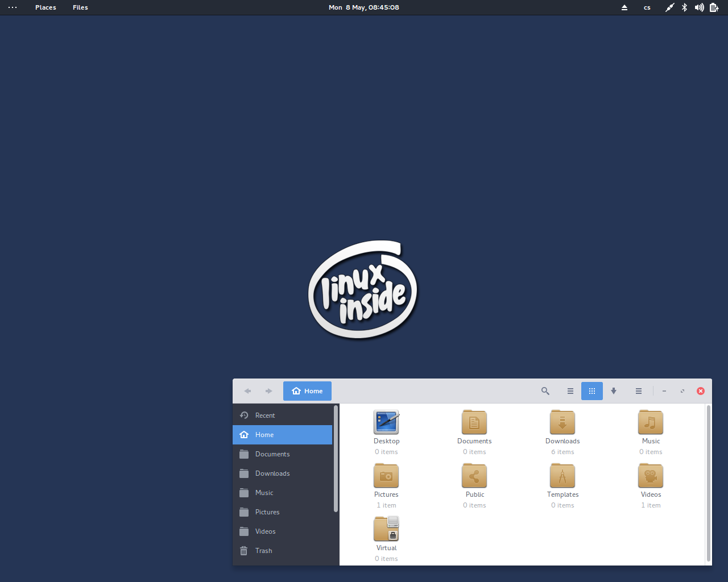The height and width of the screenshot is (582, 728).
Task: Open the Pictures folder in file grid
Action: coord(386,476)
